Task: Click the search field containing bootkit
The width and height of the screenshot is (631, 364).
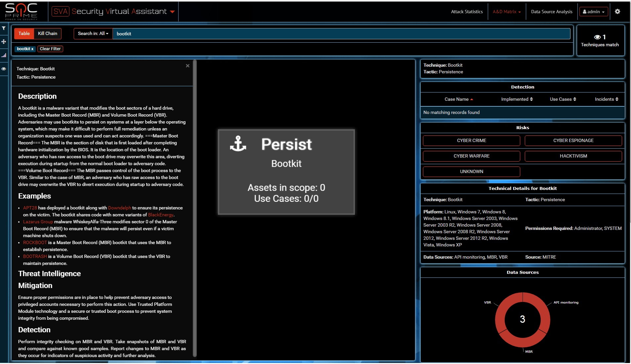Action: click(x=341, y=34)
